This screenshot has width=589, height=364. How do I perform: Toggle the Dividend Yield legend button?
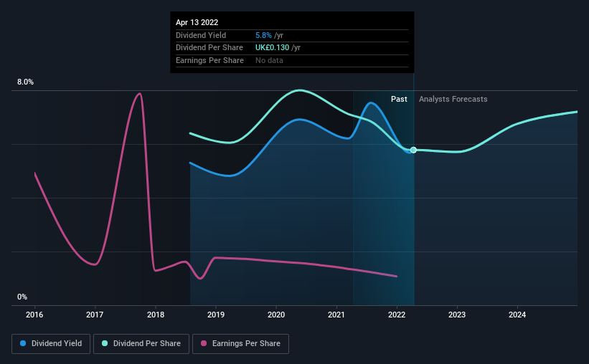pos(51,344)
